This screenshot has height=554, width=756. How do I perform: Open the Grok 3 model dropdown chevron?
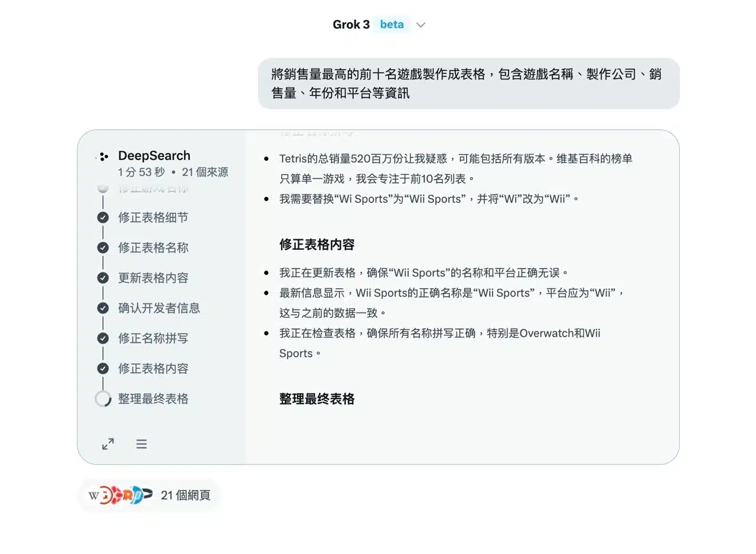point(421,25)
